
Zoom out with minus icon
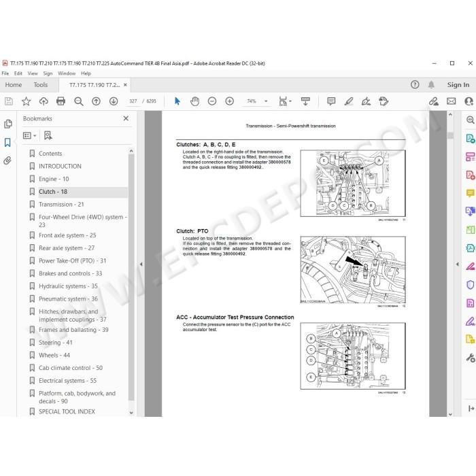coord(212,101)
